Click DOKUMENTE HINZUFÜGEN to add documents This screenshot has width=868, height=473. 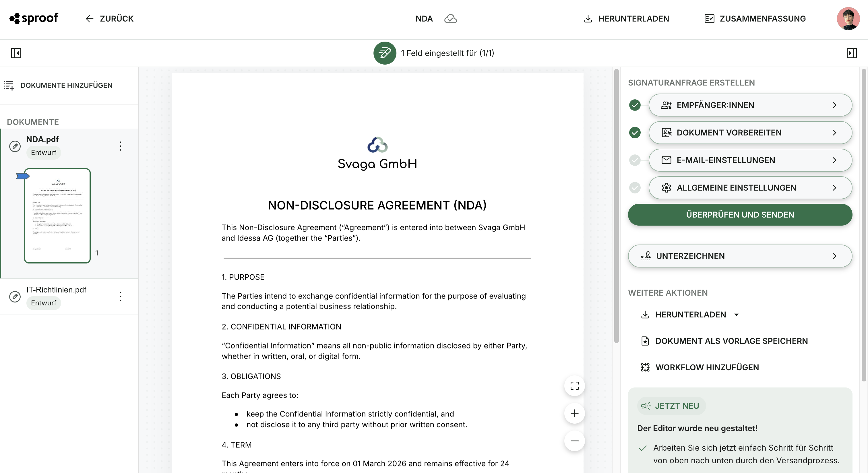58,86
